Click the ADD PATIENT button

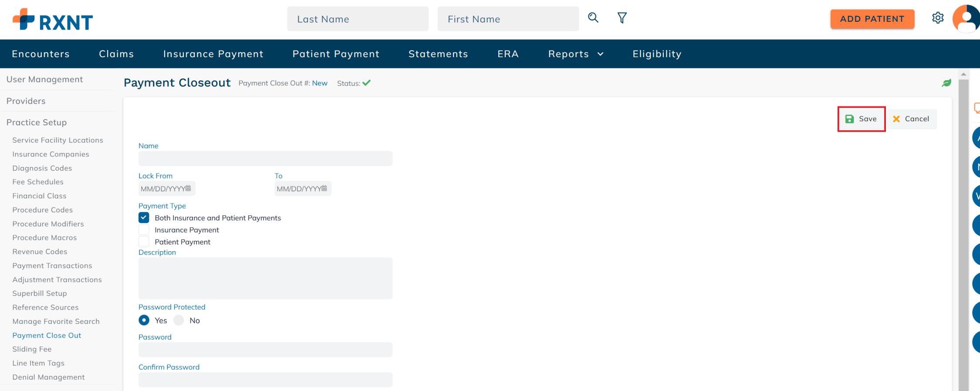[872, 19]
